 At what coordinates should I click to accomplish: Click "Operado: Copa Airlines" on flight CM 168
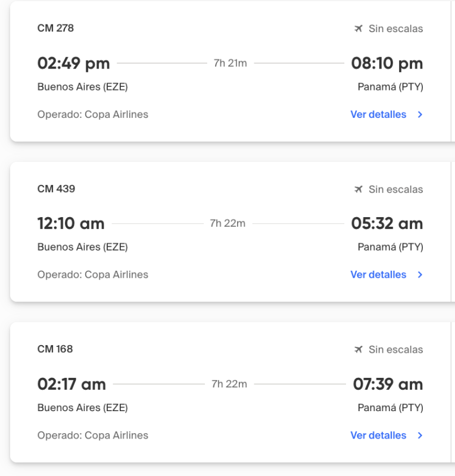92,435
